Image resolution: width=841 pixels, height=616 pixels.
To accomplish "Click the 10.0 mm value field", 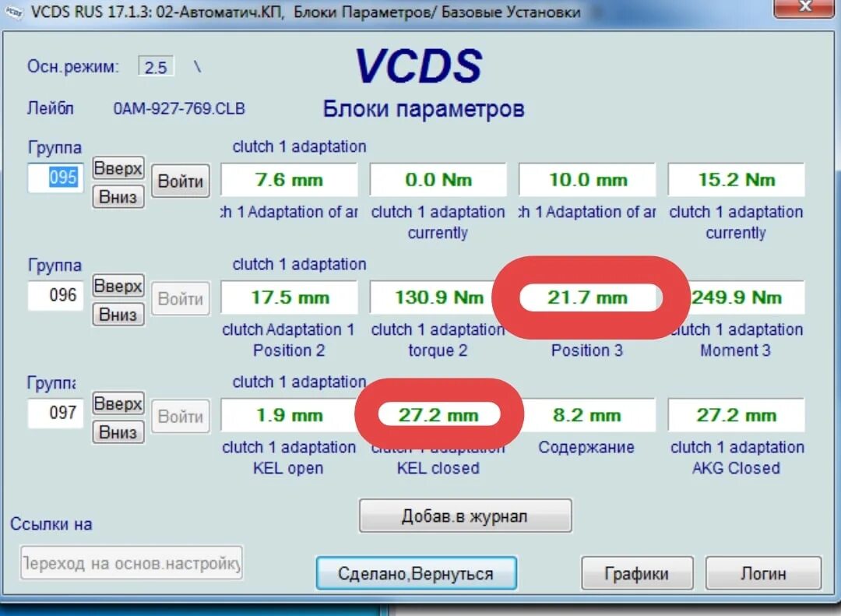I will point(587,180).
